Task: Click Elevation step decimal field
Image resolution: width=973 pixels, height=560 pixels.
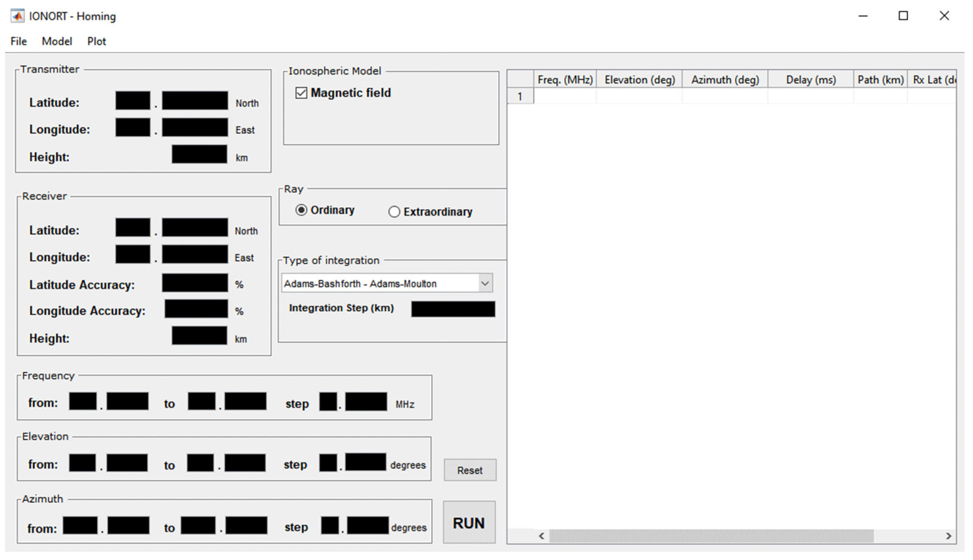Action: tap(365, 462)
